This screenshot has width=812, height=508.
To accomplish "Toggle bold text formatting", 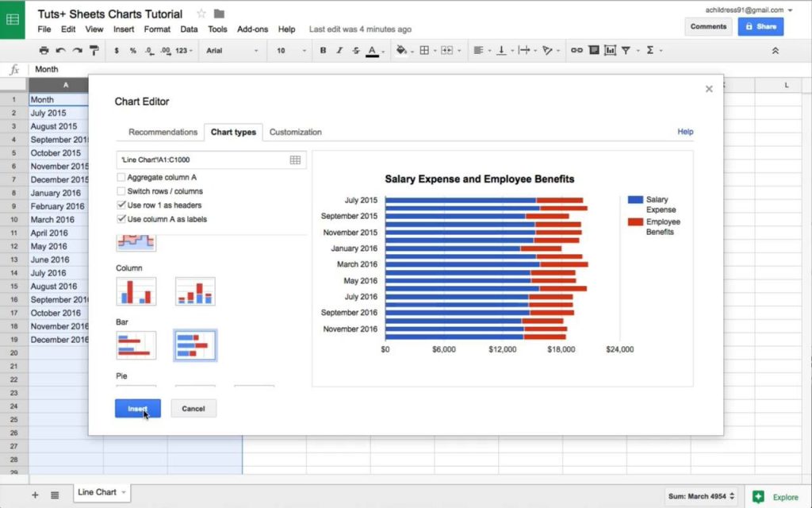I will (323, 50).
